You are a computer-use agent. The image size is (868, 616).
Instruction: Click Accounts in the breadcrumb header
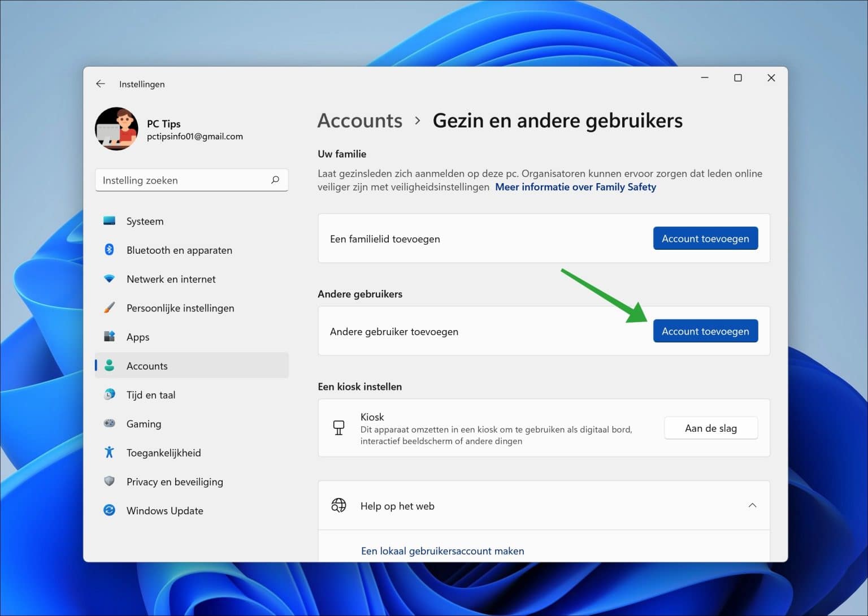click(x=360, y=120)
